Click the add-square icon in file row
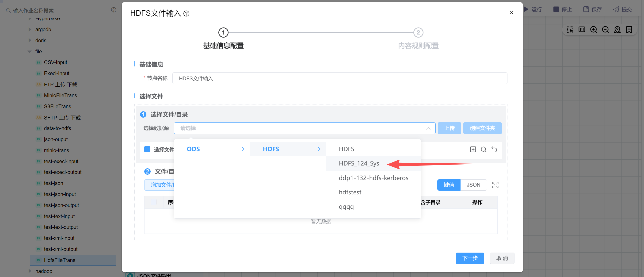The image size is (644, 277). tap(473, 149)
